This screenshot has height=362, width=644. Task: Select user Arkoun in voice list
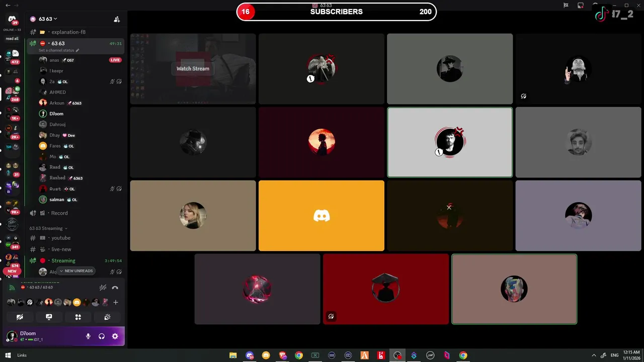(x=80, y=103)
